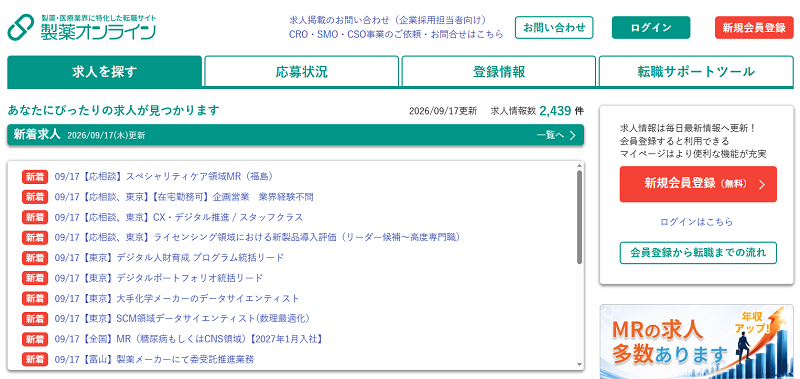The image size is (800, 379).
Task: Click the 2,439 job count text
Action: coord(555,110)
